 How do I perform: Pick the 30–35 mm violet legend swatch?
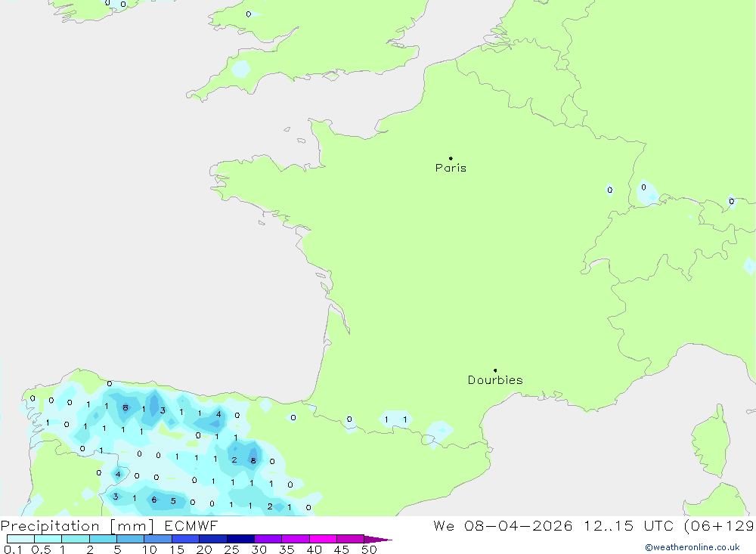[268, 539]
